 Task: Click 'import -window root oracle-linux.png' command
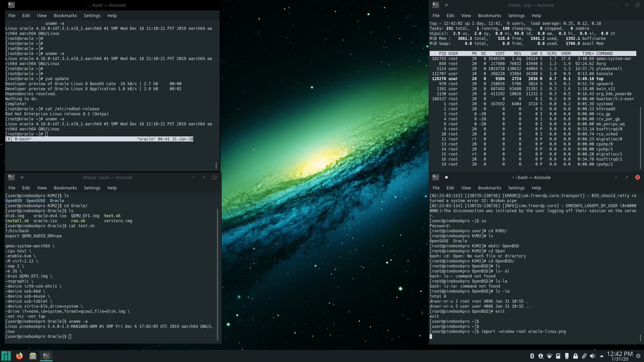click(524, 331)
